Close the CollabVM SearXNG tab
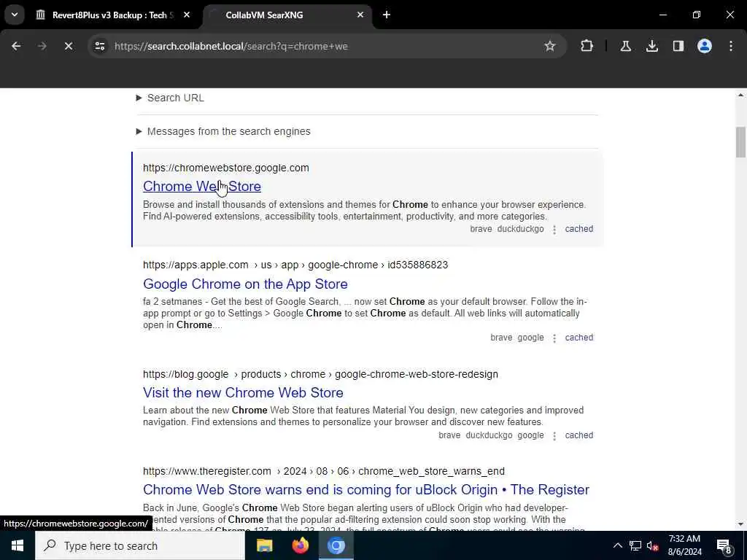This screenshot has height=560, width=747. (x=360, y=15)
